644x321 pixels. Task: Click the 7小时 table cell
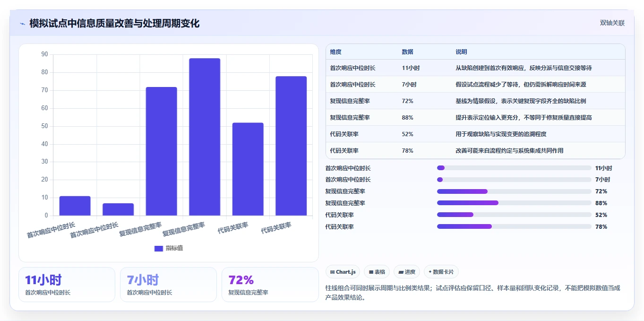[409, 85]
